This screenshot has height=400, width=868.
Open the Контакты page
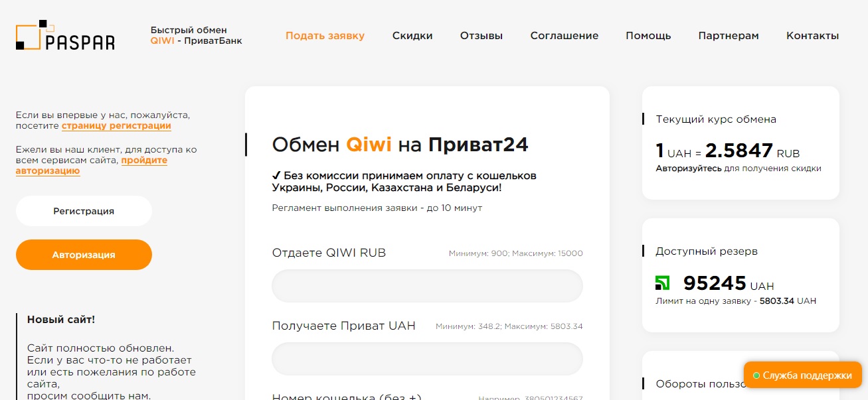(x=812, y=36)
